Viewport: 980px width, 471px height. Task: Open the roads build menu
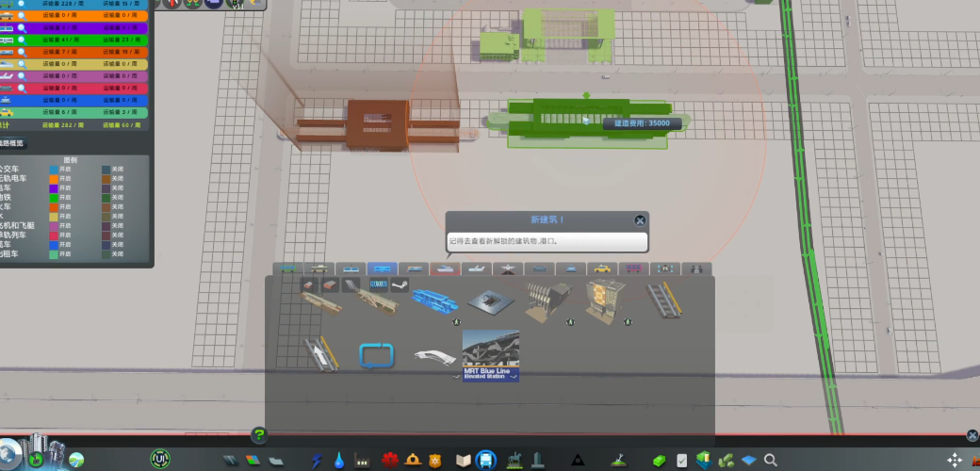(231, 461)
